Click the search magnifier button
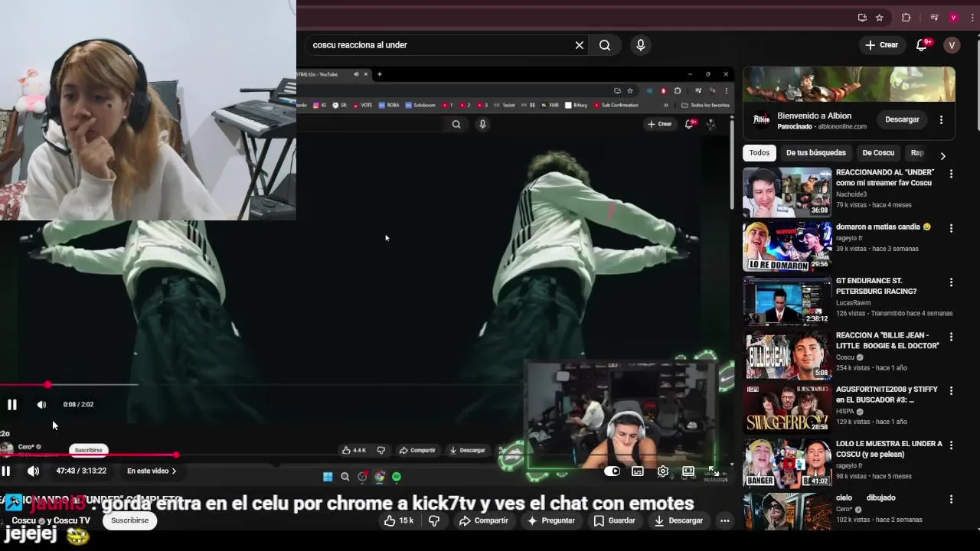This screenshot has width=980, height=551. click(605, 45)
